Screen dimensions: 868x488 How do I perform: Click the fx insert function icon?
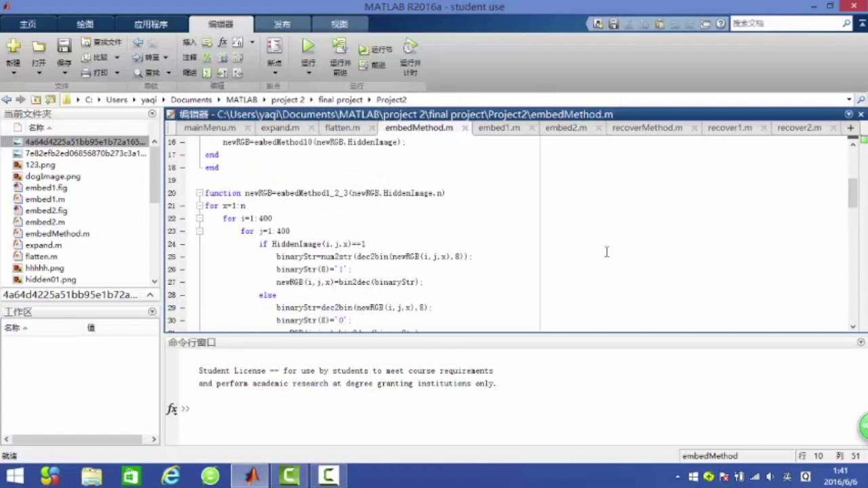point(222,42)
